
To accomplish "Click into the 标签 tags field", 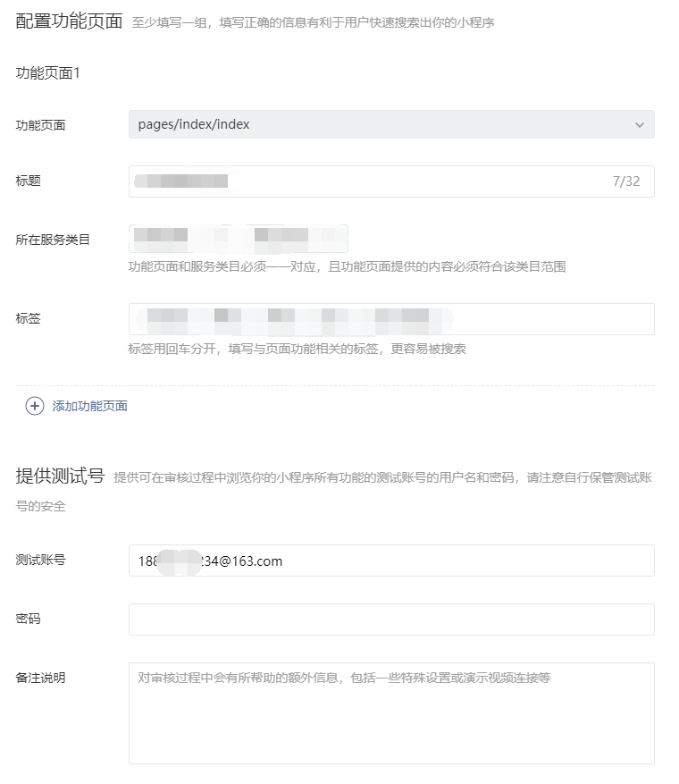I will 536,319.
